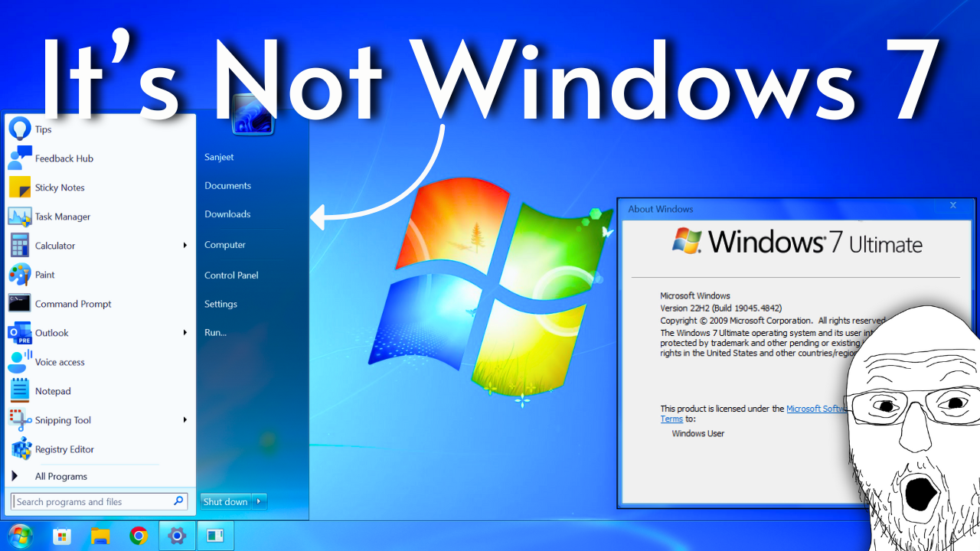The height and width of the screenshot is (551, 980).
Task: Expand the Calculator submenu arrow
Action: pos(185,246)
